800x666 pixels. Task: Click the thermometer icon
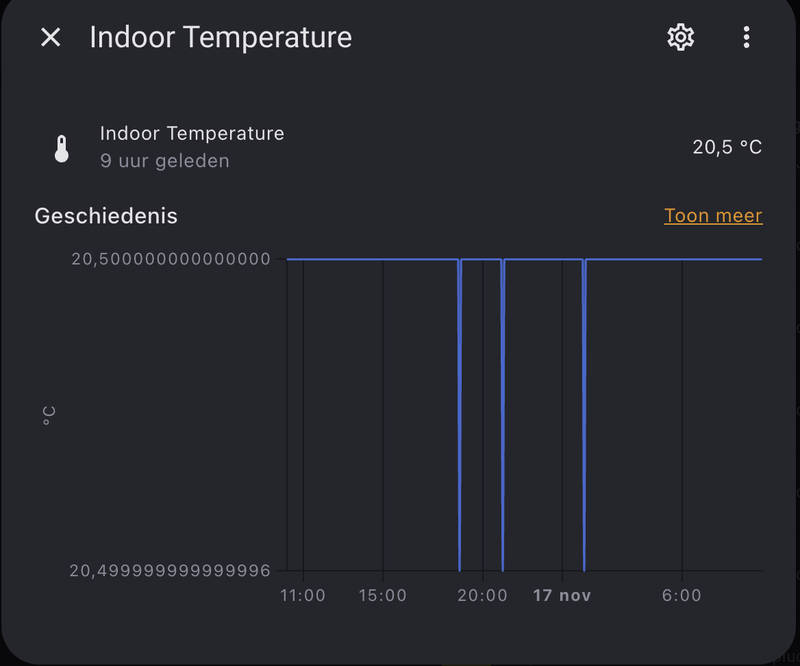tap(62, 149)
